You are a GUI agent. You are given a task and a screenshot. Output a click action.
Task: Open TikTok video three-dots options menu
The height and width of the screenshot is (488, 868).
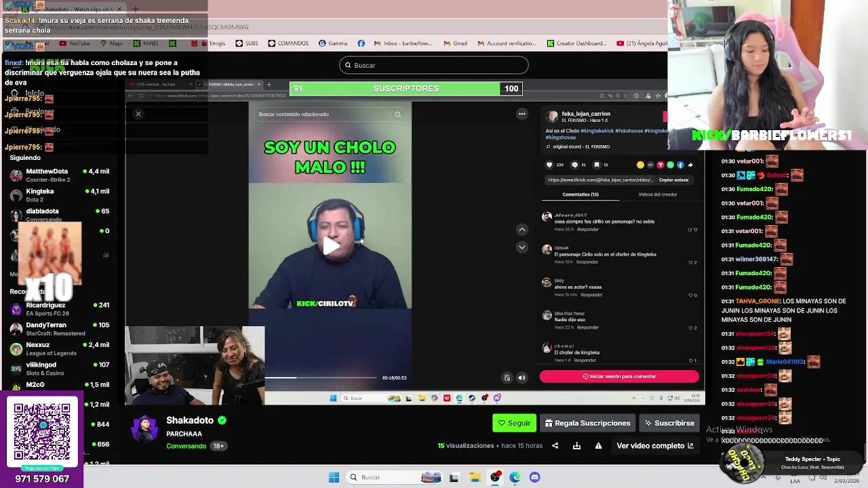522,114
